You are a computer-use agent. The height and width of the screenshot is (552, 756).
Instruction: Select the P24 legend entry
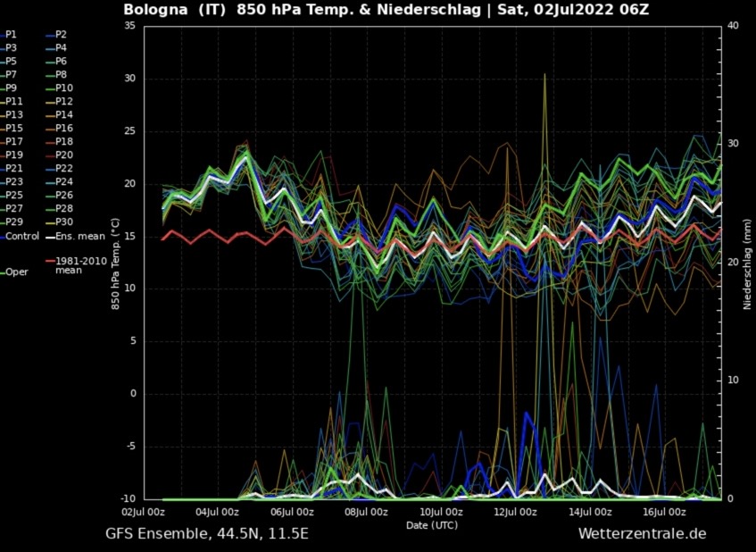tap(61, 182)
